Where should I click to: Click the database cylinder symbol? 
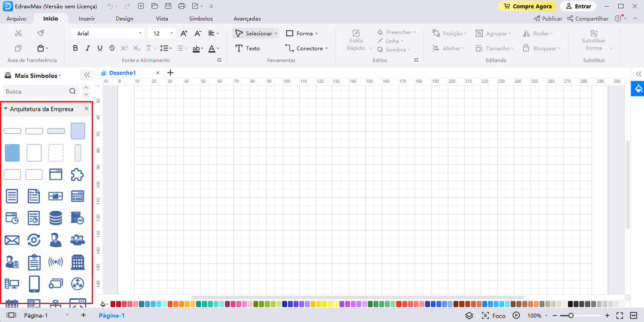(56, 218)
